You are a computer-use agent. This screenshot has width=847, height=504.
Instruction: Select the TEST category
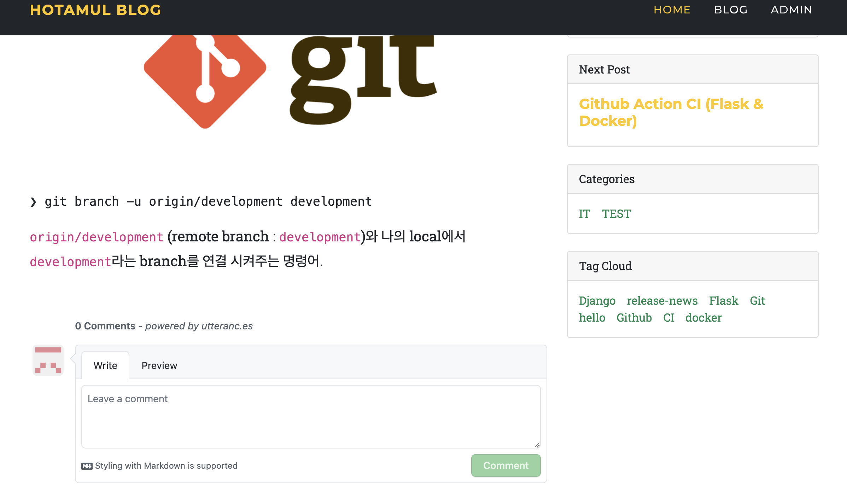(x=616, y=214)
